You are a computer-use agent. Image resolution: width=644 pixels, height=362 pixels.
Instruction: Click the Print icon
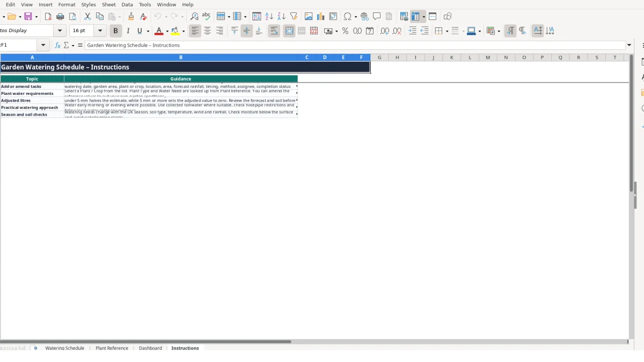(x=61, y=17)
